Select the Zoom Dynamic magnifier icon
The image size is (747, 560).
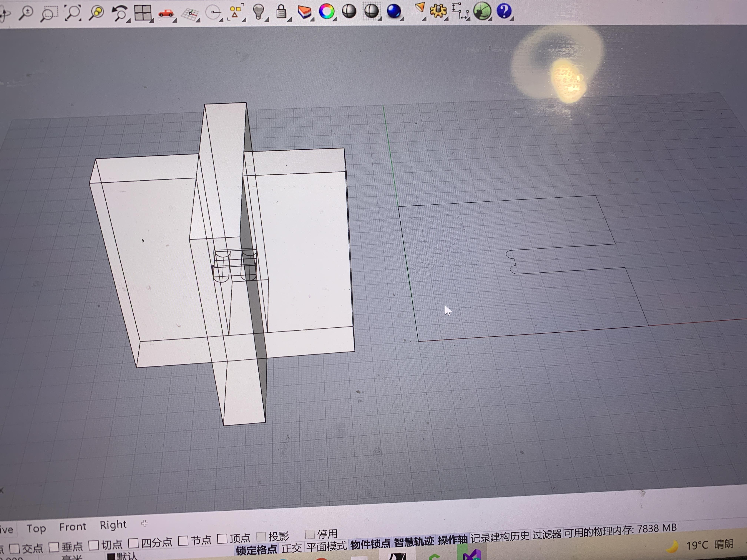26,13
